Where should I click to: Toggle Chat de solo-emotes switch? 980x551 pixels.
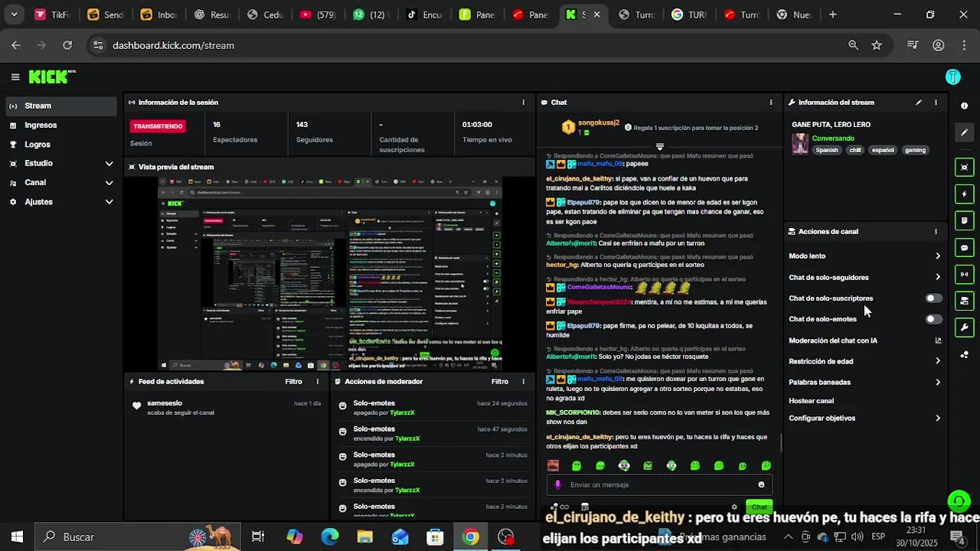point(933,319)
